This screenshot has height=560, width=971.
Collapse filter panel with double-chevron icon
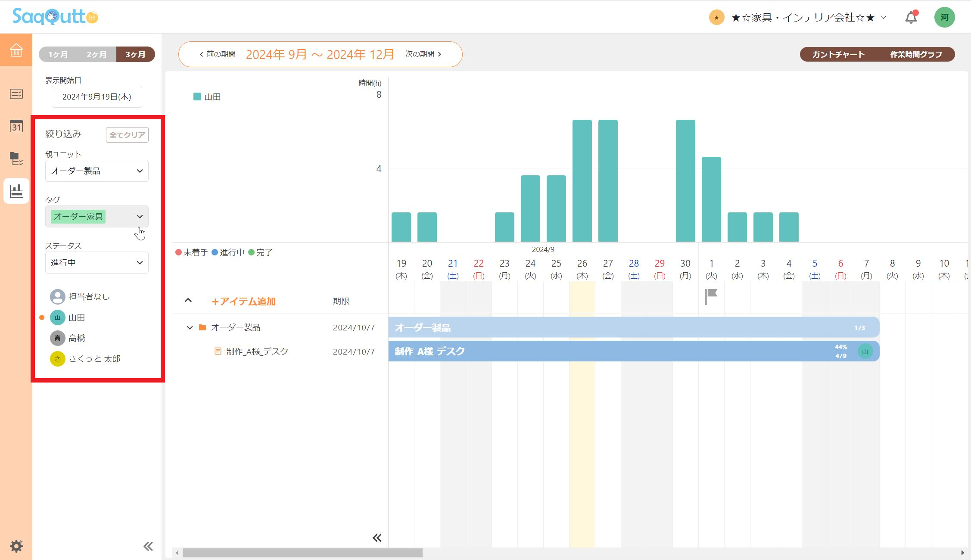click(x=148, y=546)
